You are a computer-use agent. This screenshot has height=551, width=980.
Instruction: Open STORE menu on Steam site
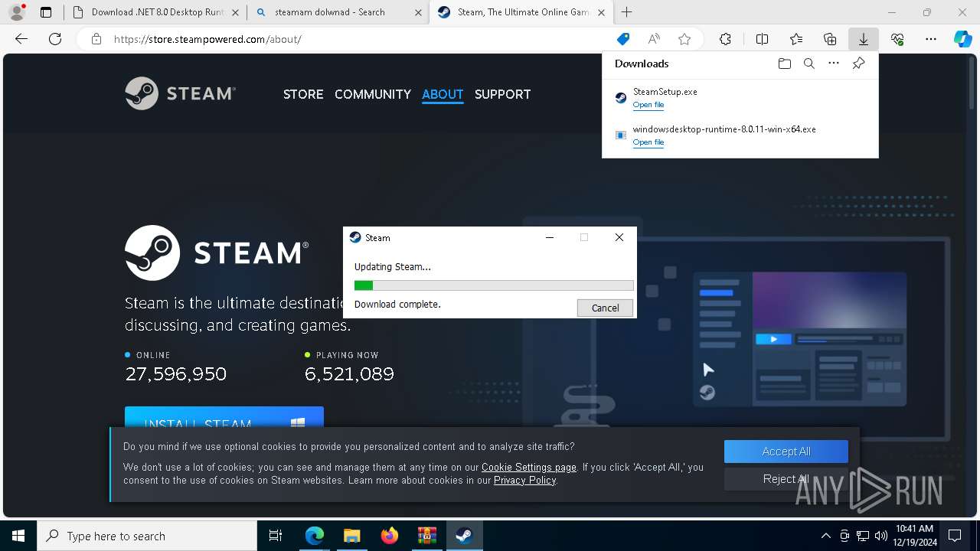(x=303, y=94)
